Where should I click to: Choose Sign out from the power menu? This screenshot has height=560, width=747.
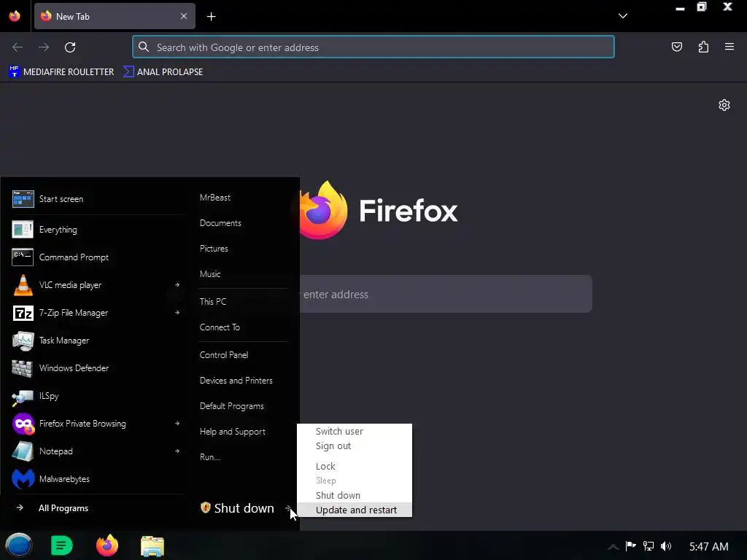pyautogui.click(x=354, y=446)
